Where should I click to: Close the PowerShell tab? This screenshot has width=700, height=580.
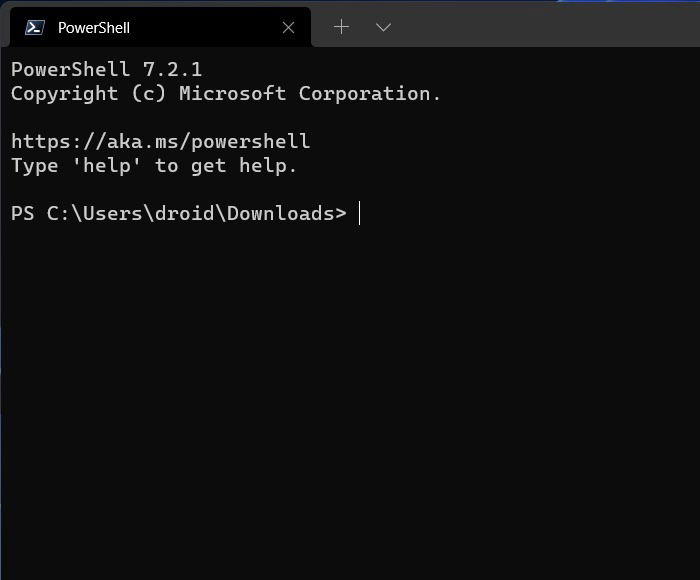(288, 28)
